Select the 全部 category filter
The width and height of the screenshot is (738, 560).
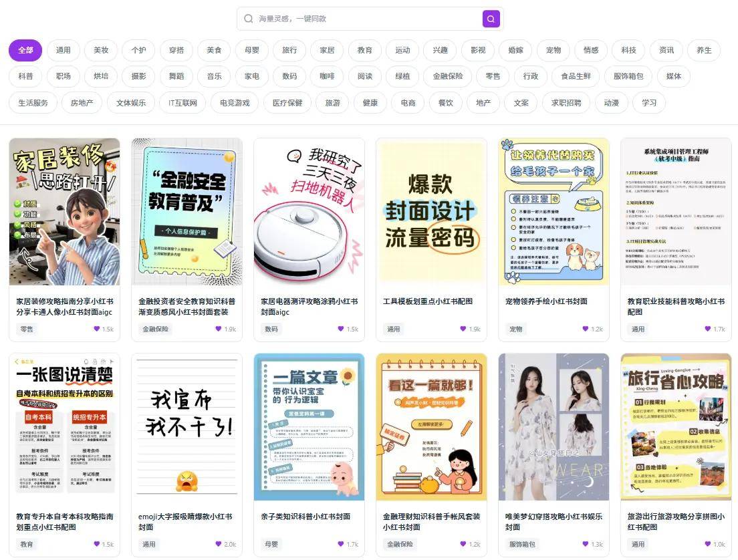click(x=25, y=50)
